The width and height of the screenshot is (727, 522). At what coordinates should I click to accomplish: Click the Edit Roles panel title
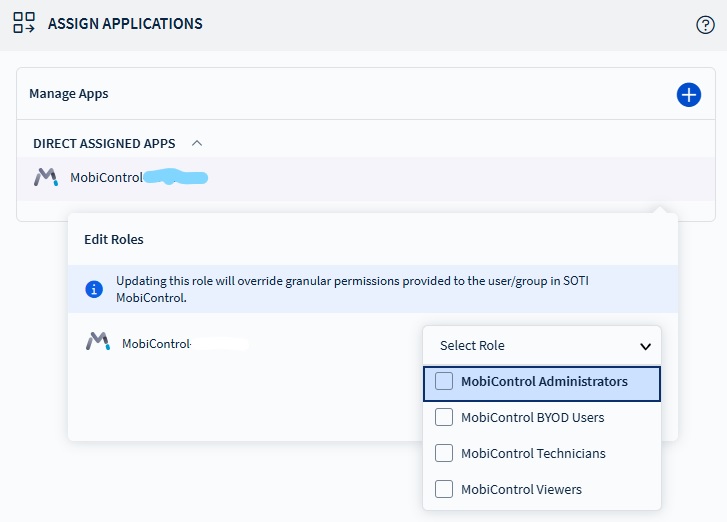coord(113,240)
